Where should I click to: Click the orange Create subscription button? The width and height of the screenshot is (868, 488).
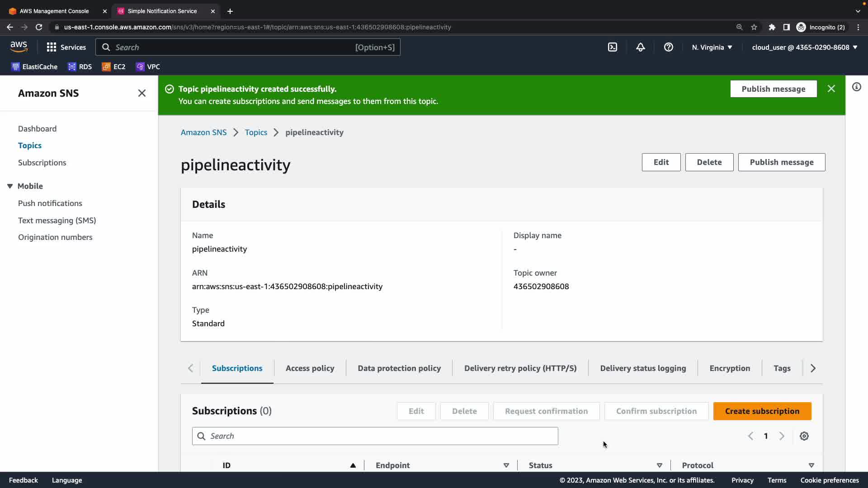pos(762,411)
